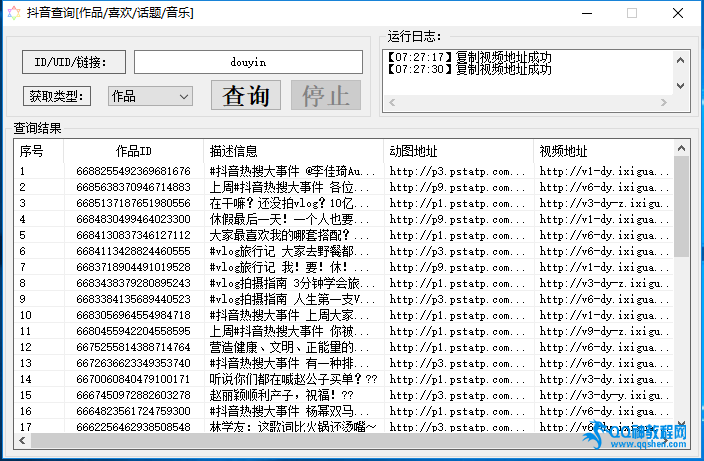The height and width of the screenshot is (461, 704).
Task: Click the 停止 stop button
Action: tap(326, 95)
